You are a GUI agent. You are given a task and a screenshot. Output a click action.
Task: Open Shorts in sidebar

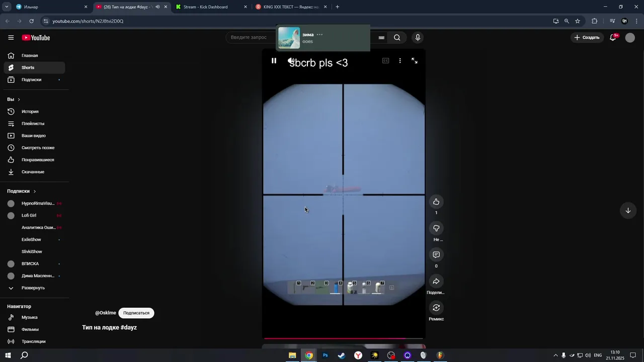point(34,67)
